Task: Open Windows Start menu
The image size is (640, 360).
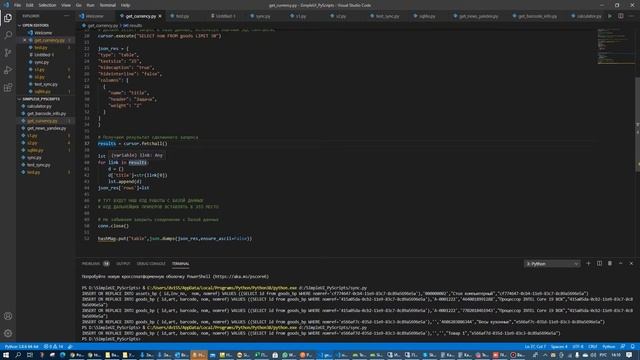Action: pyautogui.click(x=6, y=355)
